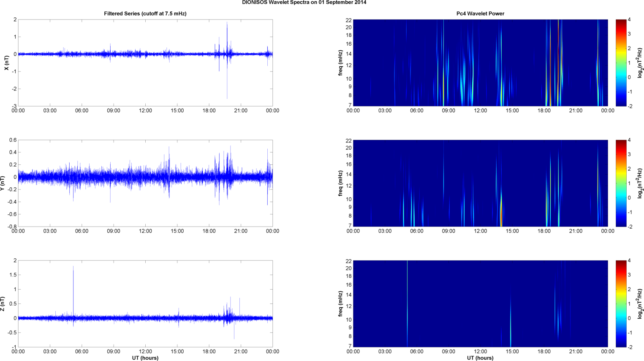This screenshot has width=644, height=361.
Task: Select the Y component filtered series plot
Action: pyautogui.click(x=145, y=183)
